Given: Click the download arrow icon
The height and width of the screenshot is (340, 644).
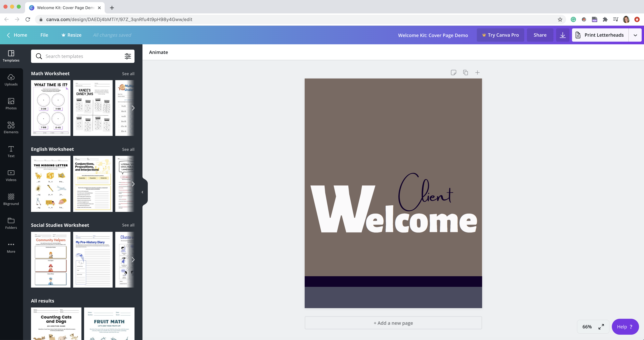Looking at the screenshot, I should 563,35.
